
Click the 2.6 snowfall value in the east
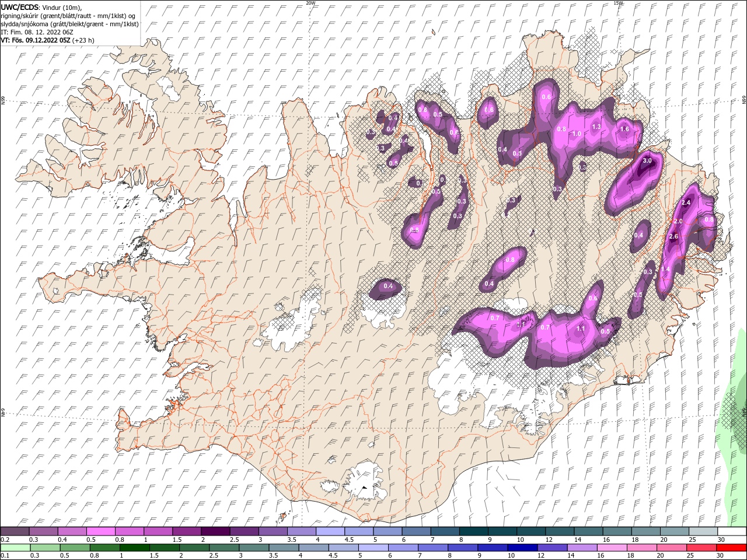point(673,236)
